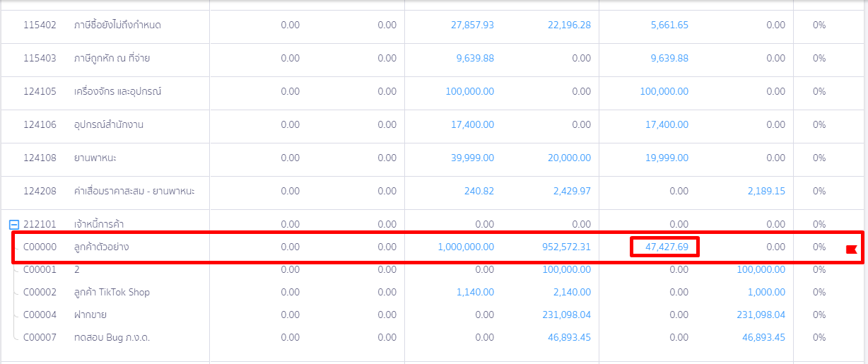The image size is (868, 364).
Task: Click the account name ภาษีถูกหัก ณ ที่จ่าย
Action: point(112,59)
